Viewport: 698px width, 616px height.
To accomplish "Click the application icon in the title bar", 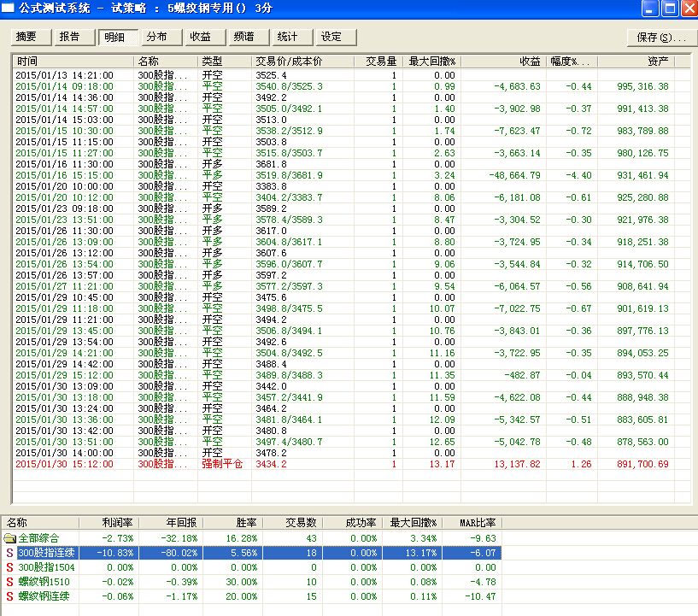I will tap(9, 9).
